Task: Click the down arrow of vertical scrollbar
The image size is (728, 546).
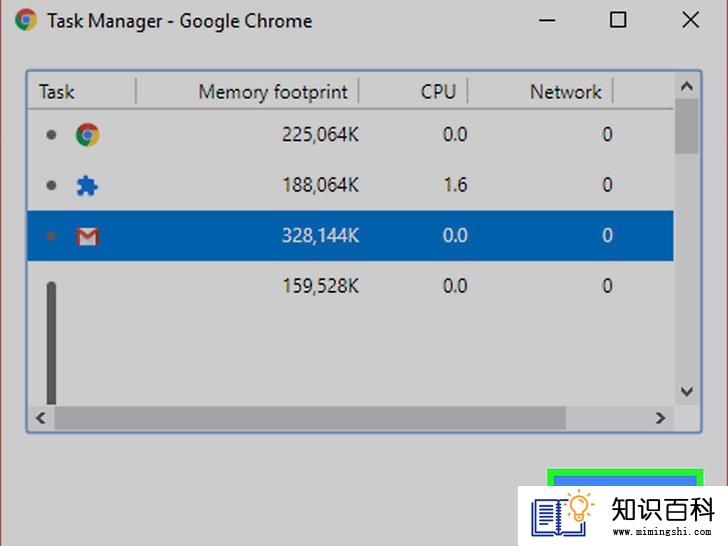Action: (687, 392)
